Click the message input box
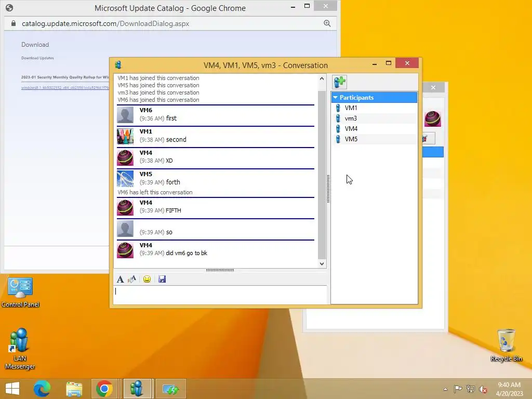The image size is (532, 399). (x=220, y=295)
